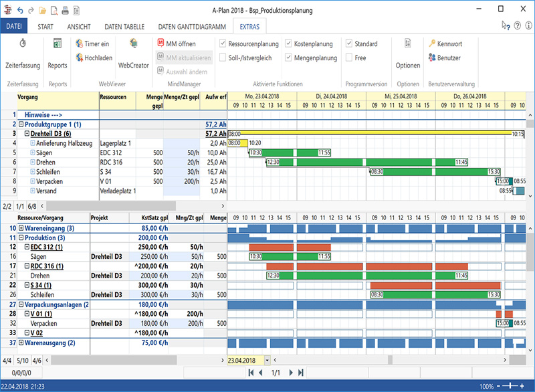The image size is (535, 392).
Task: Click the 57,2 Ah value for Produktgruppe 1
Action: [x=215, y=124]
